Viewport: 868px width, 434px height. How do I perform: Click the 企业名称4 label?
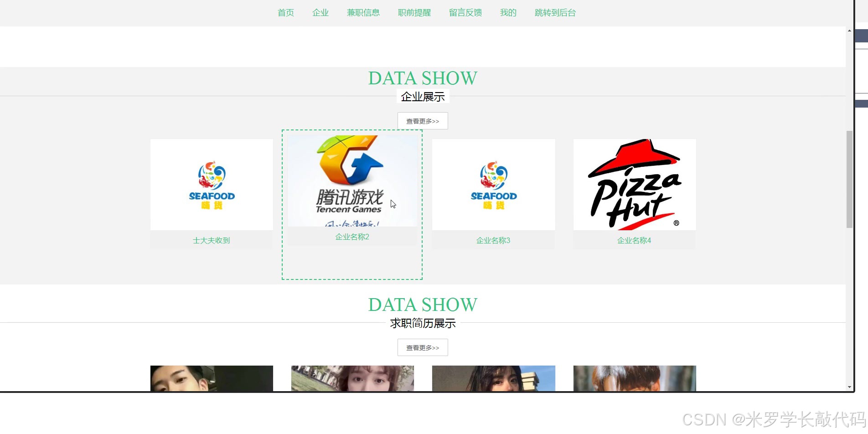pyautogui.click(x=634, y=240)
